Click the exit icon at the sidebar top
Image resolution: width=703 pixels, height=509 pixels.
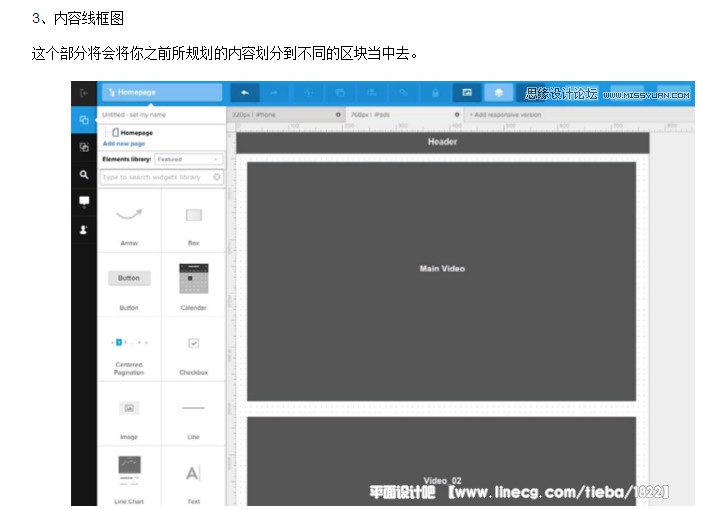(x=84, y=93)
